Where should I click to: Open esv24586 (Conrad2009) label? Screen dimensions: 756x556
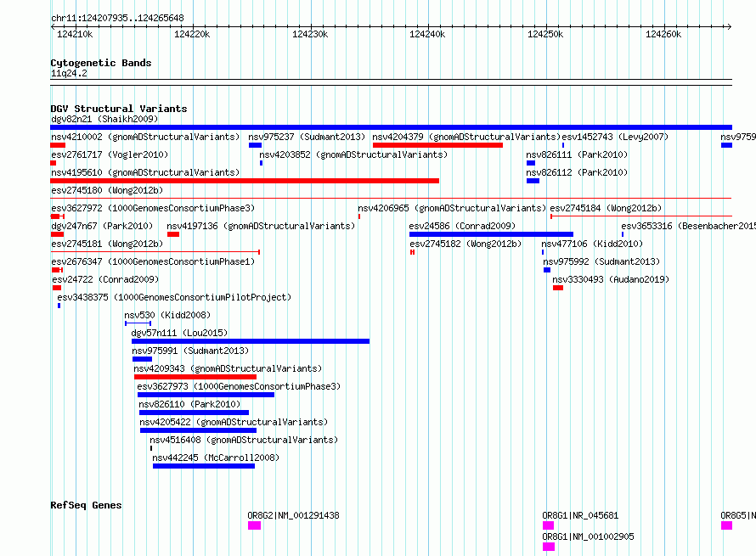[462, 226]
